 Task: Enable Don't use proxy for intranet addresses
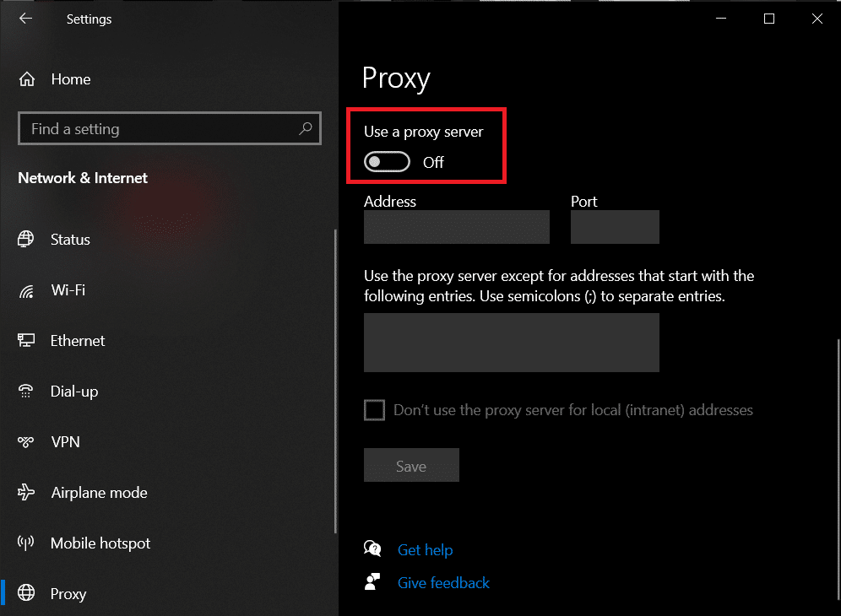[374, 410]
